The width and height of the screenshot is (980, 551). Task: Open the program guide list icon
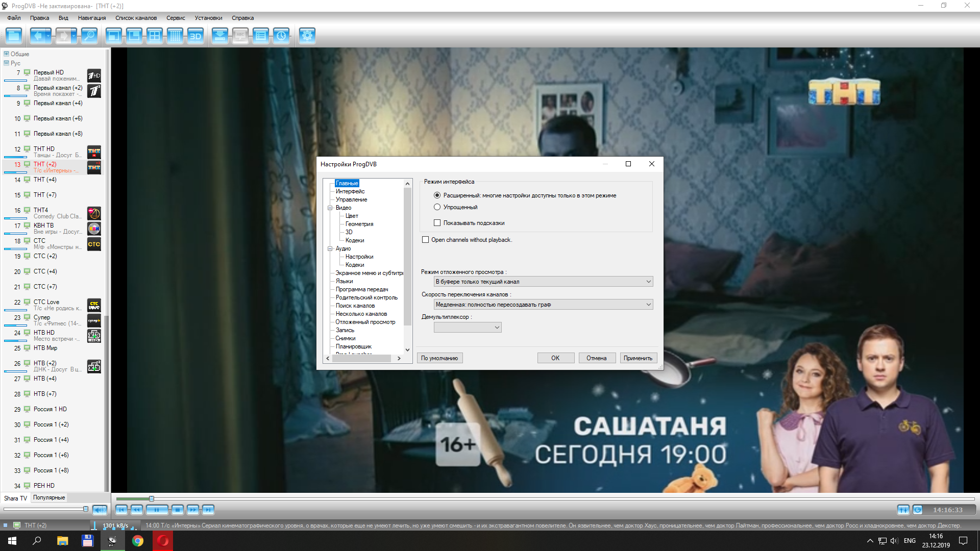[261, 36]
